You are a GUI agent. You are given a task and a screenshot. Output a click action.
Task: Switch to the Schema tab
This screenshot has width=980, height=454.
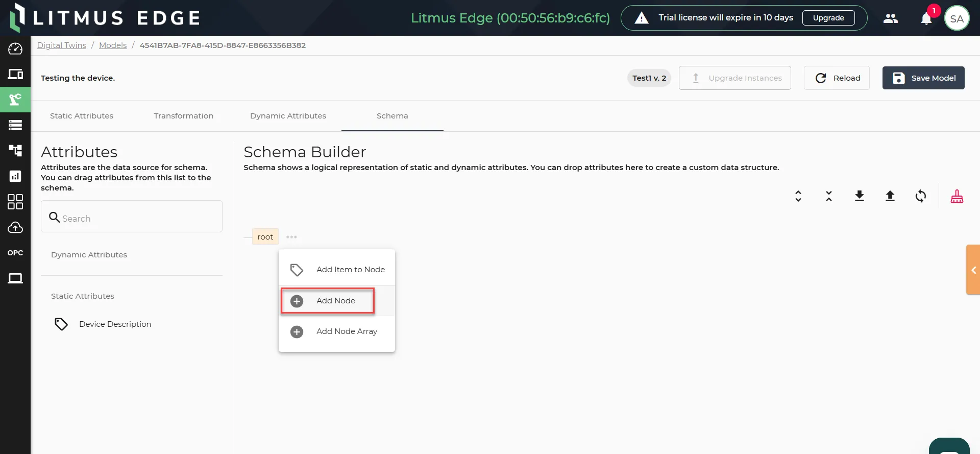point(393,116)
